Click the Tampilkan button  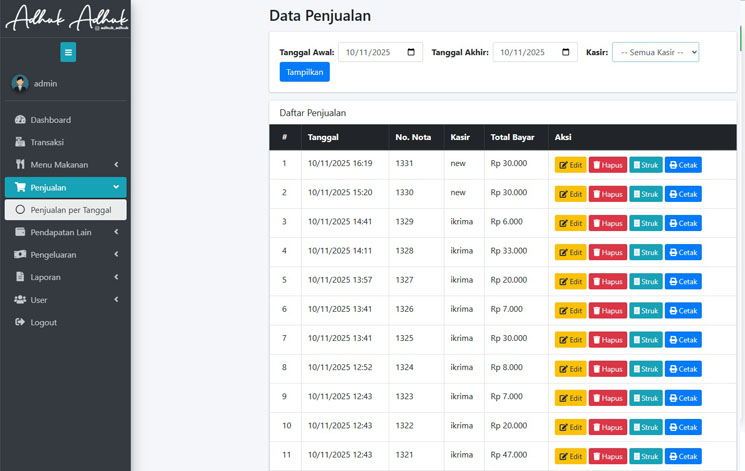click(304, 72)
